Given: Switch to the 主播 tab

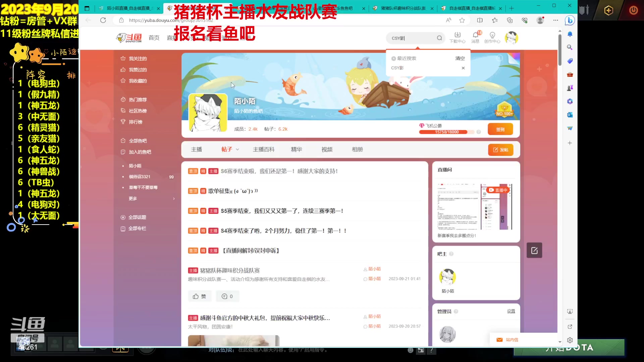Looking at the screenshot, I should (197, 149).
